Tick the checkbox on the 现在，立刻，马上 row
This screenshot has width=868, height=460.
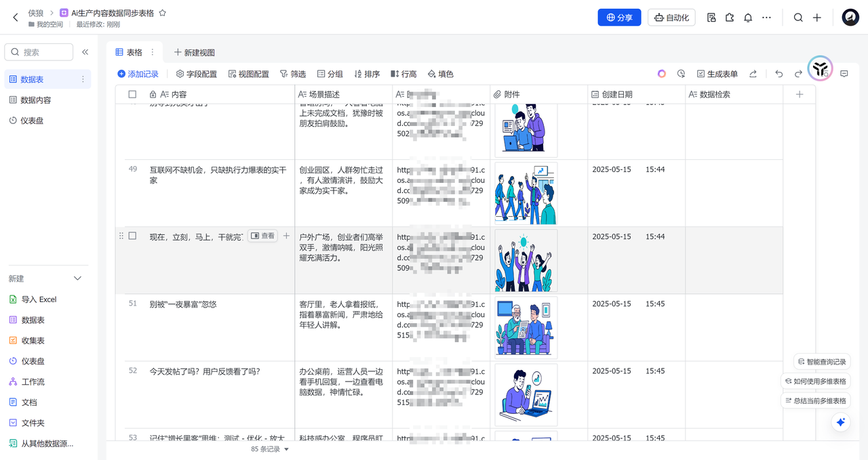(132, 236)
